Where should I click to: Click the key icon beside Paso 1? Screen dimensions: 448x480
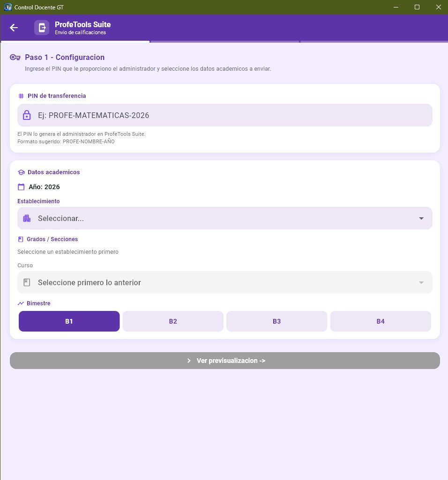[x=15, y=57]
